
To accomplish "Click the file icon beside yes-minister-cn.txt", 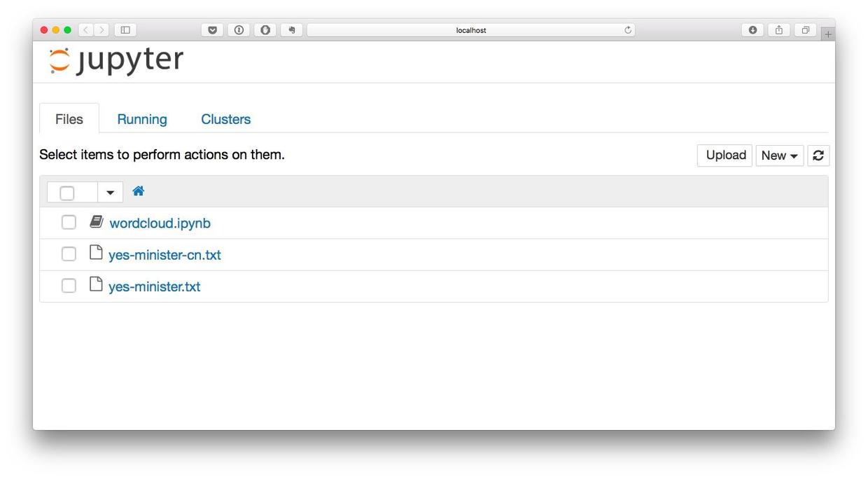I will pyautogui.click(x=96, y=253).
